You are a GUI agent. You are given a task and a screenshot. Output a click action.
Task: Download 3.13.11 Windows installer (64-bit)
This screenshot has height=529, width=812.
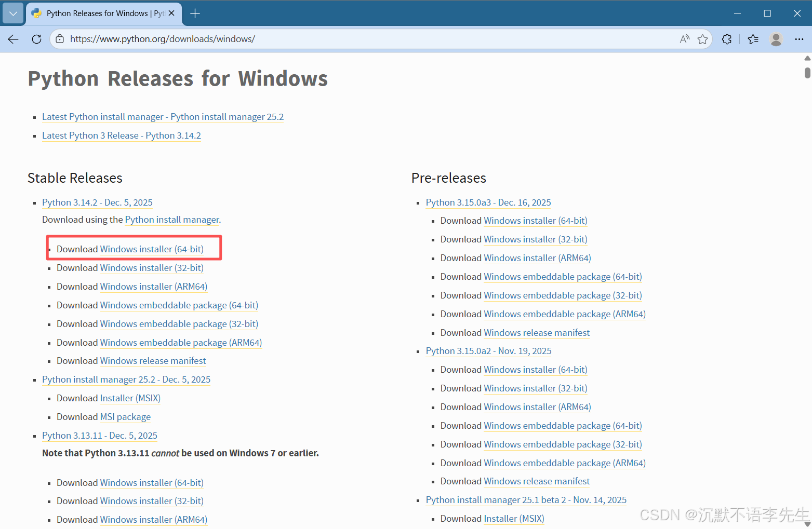tap(152, 483)
